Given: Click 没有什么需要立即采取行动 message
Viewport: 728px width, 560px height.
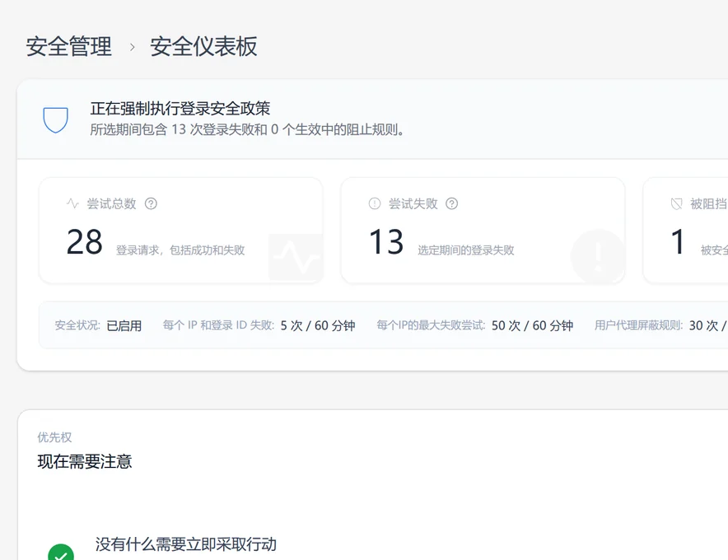Looking at the screenshot, I should [x=186, y=544].
